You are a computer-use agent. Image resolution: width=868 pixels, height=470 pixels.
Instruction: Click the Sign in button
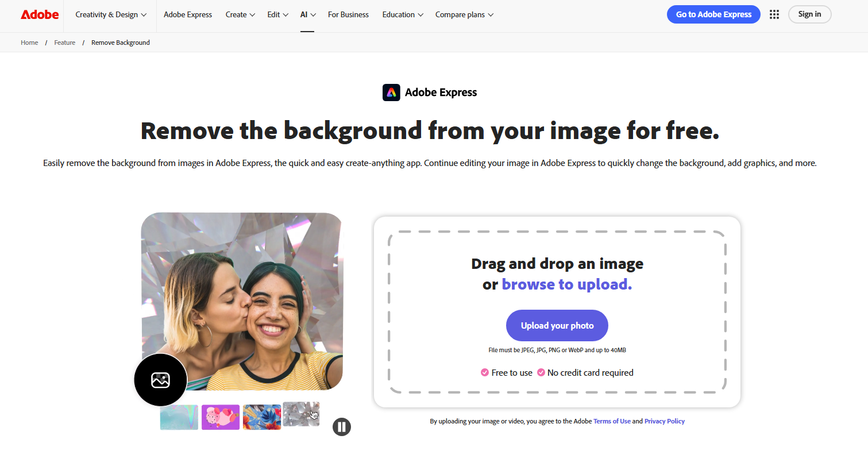[809, 14]
